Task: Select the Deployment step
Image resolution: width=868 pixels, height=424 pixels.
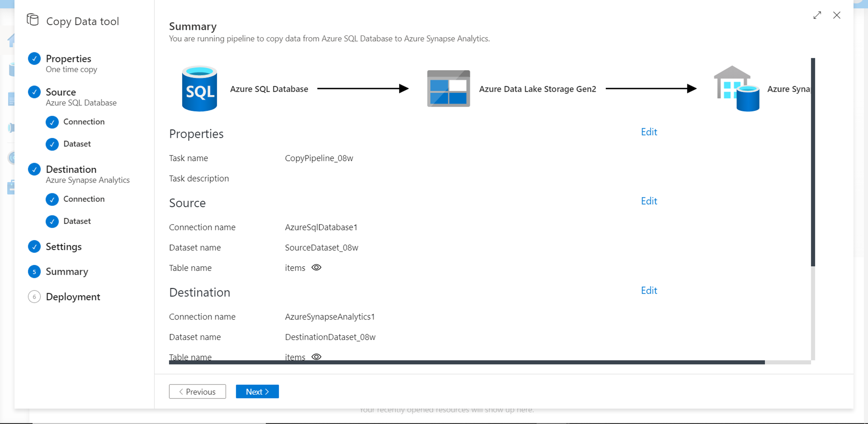Action: coord(73,297)
